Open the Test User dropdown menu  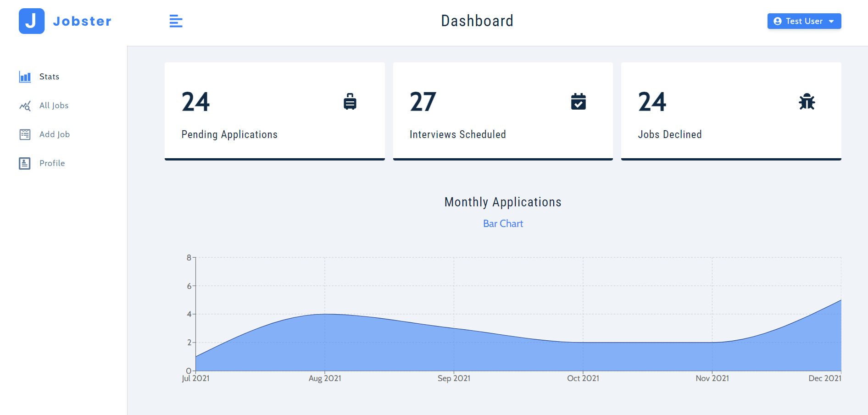804,21
